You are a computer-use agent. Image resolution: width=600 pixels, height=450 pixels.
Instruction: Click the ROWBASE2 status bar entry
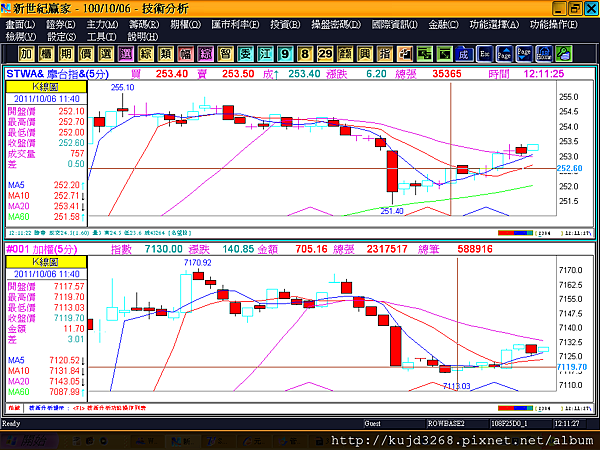tap(446, 424)
